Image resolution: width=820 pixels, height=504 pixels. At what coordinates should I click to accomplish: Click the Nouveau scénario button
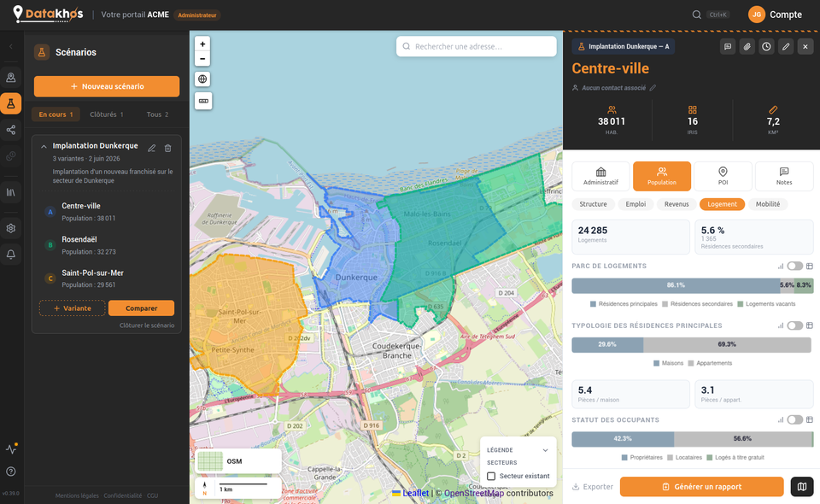coord(107,86)
